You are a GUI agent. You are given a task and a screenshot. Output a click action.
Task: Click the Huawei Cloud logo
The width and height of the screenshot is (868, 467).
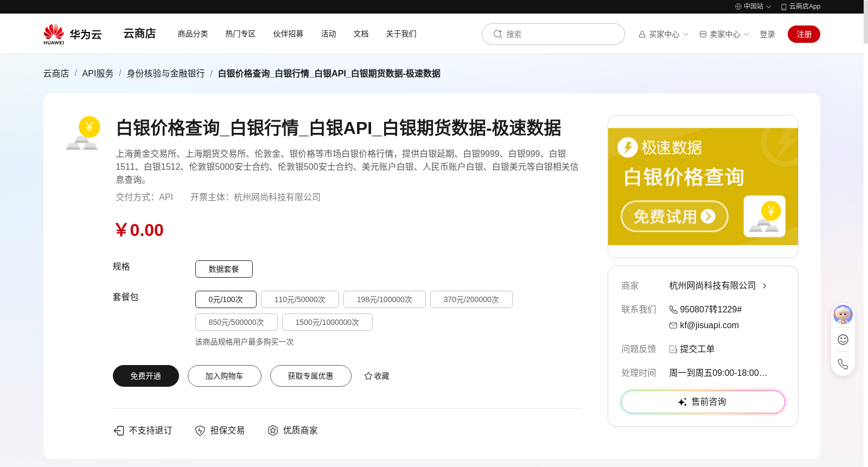click(x=73, y=34)
